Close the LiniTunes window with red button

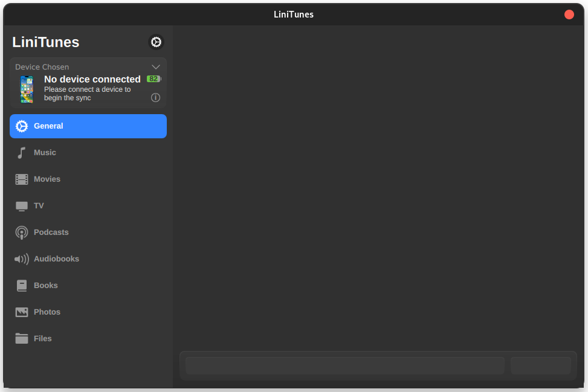(x=569, y=14)
